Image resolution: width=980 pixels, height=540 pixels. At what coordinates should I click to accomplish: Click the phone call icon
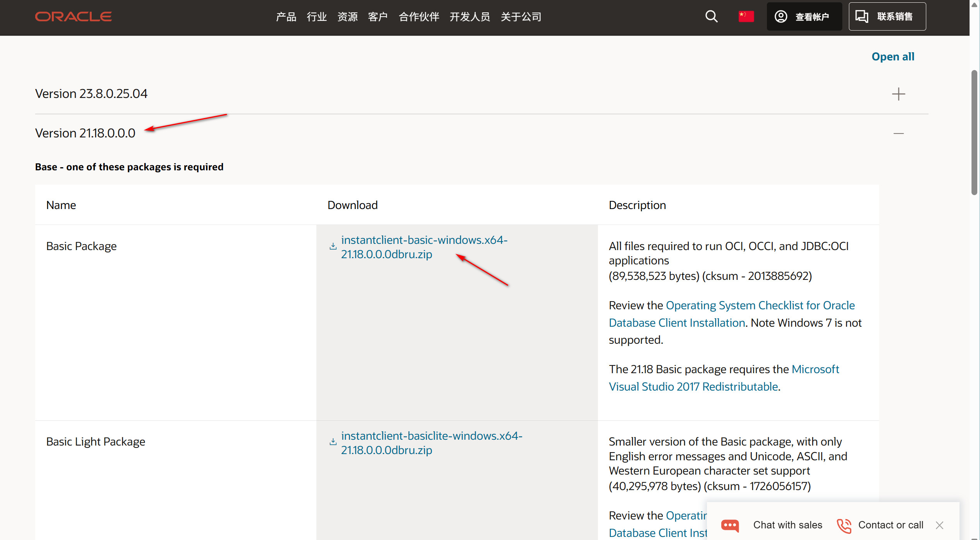[844, 525]
